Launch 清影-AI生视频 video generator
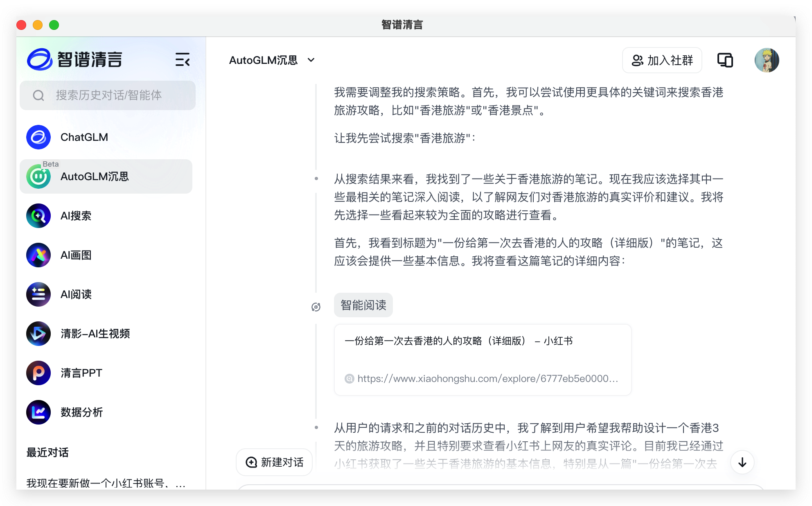This screenshot has width=812, height=506. (x=95, y=334)
